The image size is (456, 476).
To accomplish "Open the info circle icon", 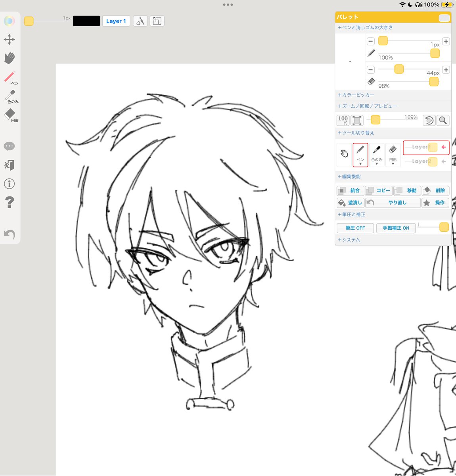I will click(9, 184).
